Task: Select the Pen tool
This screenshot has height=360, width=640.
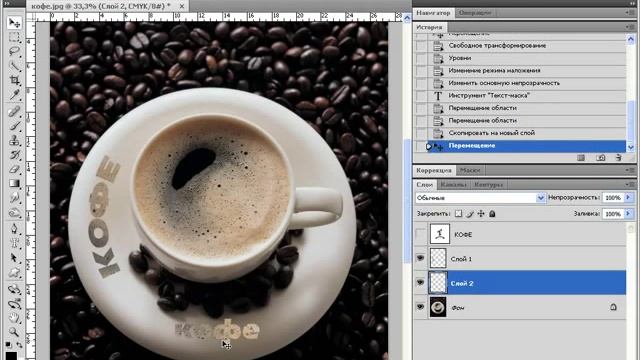Action: click(14, 229)
